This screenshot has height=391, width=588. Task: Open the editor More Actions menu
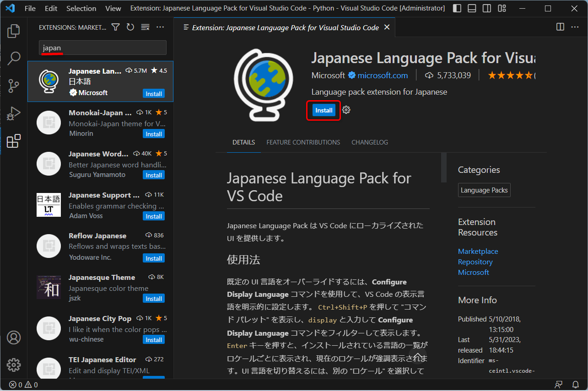coord(575,27)
